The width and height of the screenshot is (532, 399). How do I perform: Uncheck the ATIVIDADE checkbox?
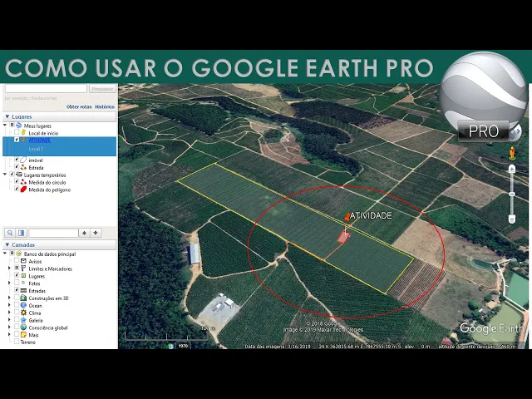pos(17,140)
